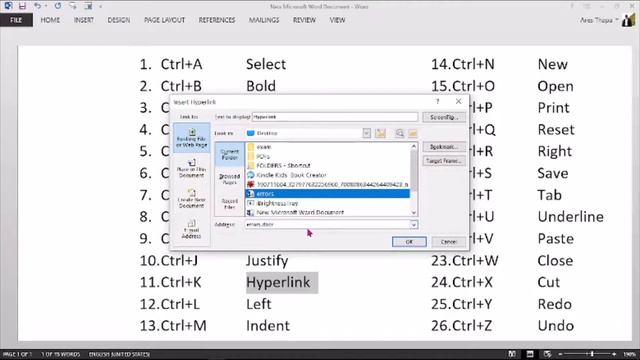This screenshot has width=640, height=360.
Task: Select the highlighted errors file
Action: (x=328, y=194)
